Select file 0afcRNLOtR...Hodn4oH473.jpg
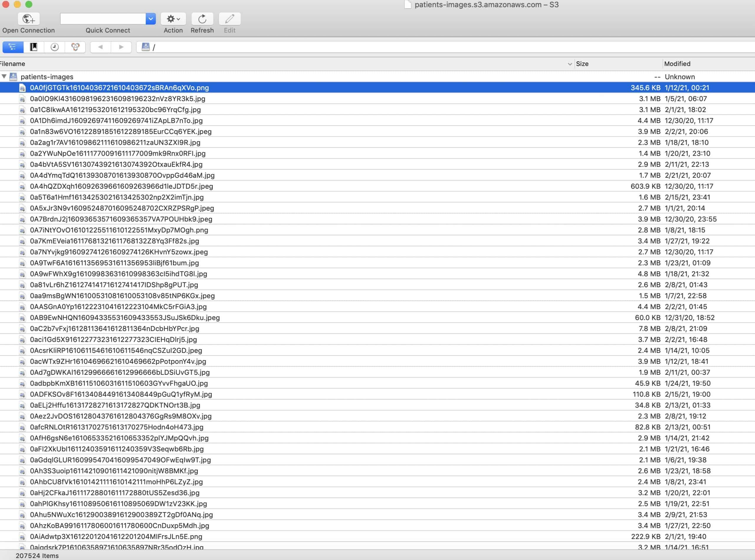Viewport: 755px width, 560px height. tap(377, 427)
